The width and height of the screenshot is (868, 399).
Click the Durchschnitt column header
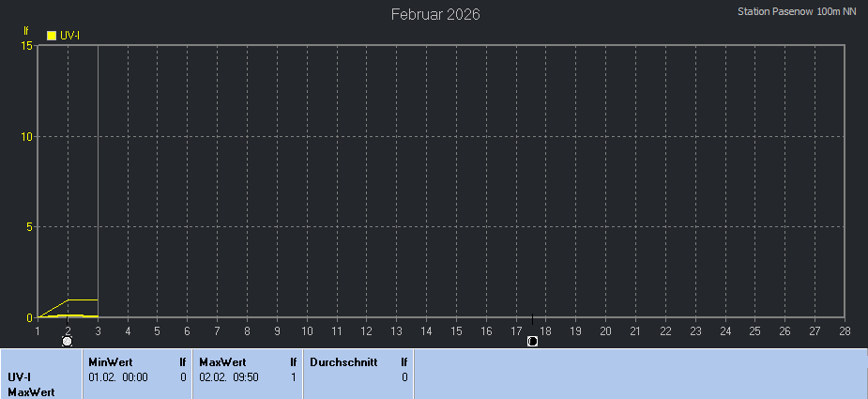pyautogui.click(x=343, y=361)
